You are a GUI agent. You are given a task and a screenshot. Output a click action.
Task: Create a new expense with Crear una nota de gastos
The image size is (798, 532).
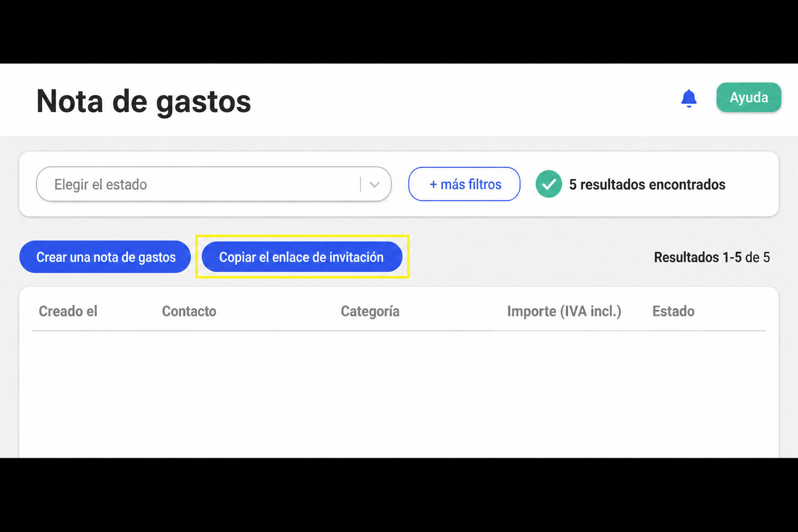(x=105, y=257)
